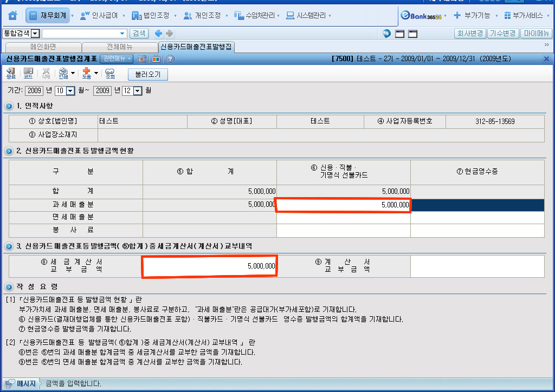Open the 개인조정 menu
The width and height of the screenshot is (555, 392).
202,16
